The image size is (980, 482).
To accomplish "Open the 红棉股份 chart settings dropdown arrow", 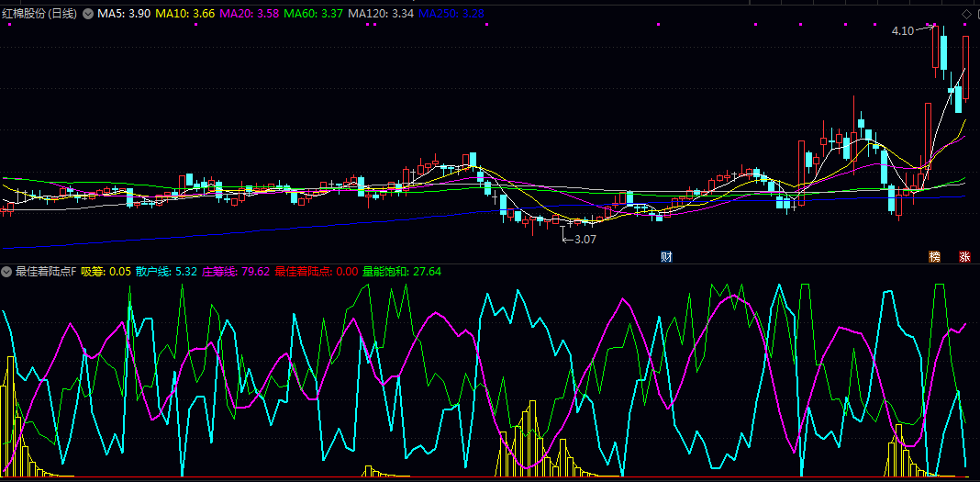I will [x=88, y=15].
